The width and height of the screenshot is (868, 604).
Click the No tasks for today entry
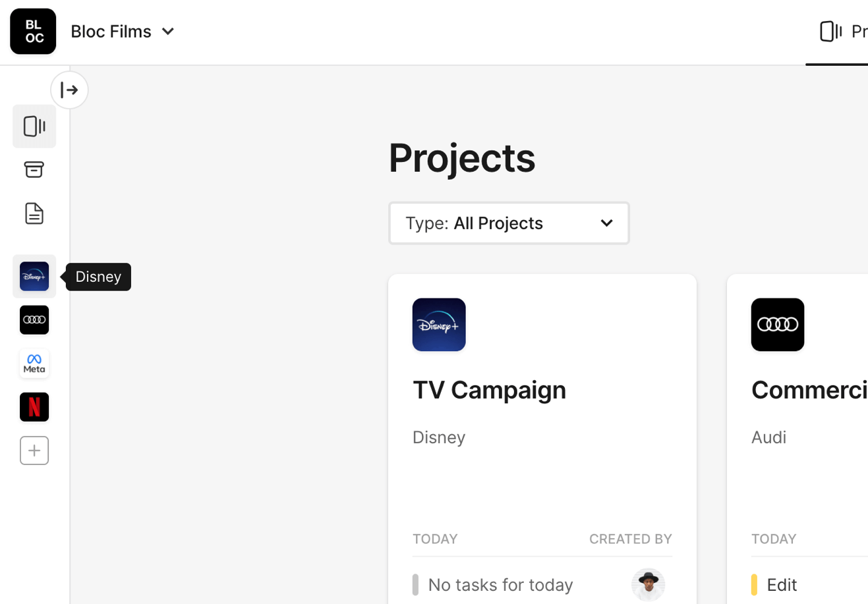pos(500,585)
